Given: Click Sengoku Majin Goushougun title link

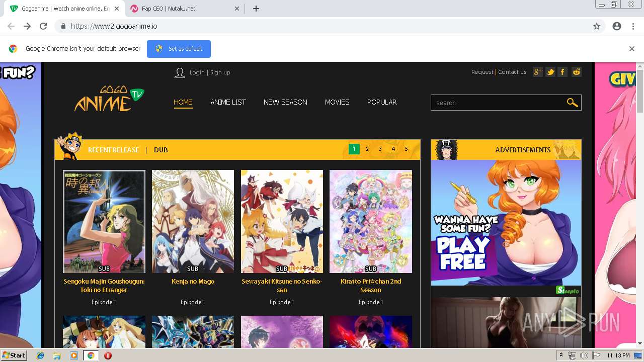Looking at the screenshot, I should point(104,286).
